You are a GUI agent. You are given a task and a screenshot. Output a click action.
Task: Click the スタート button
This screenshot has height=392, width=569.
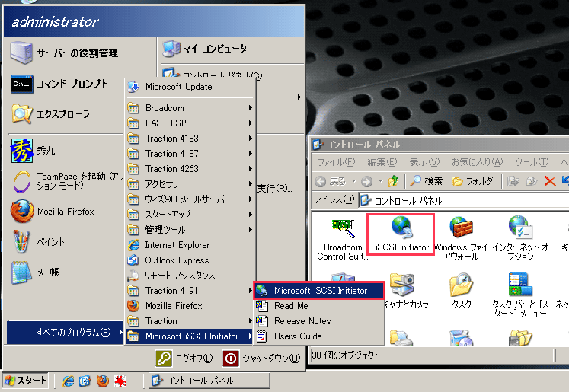[x=25, y=381]
